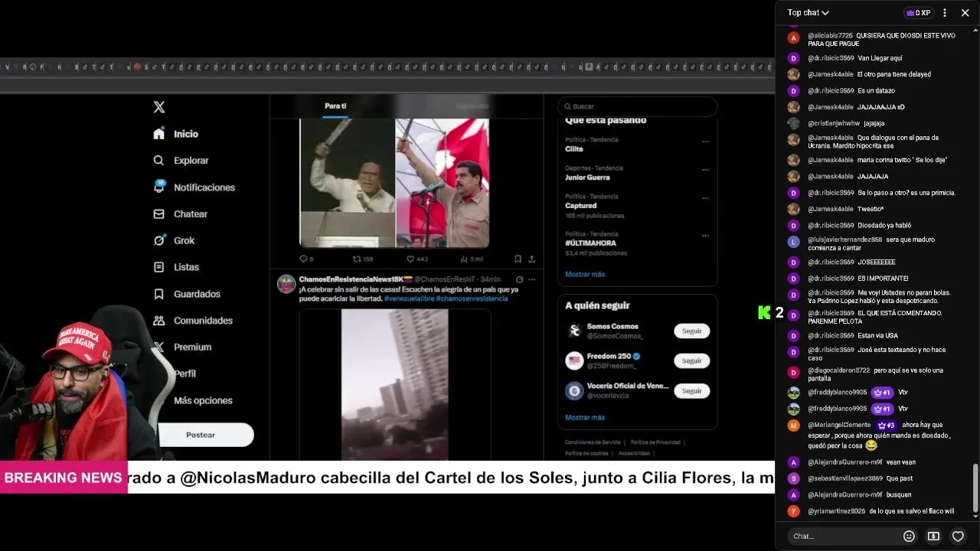Open Política de Privacidad footer link
Screen dimensions: 980x551
pos(655,442)
